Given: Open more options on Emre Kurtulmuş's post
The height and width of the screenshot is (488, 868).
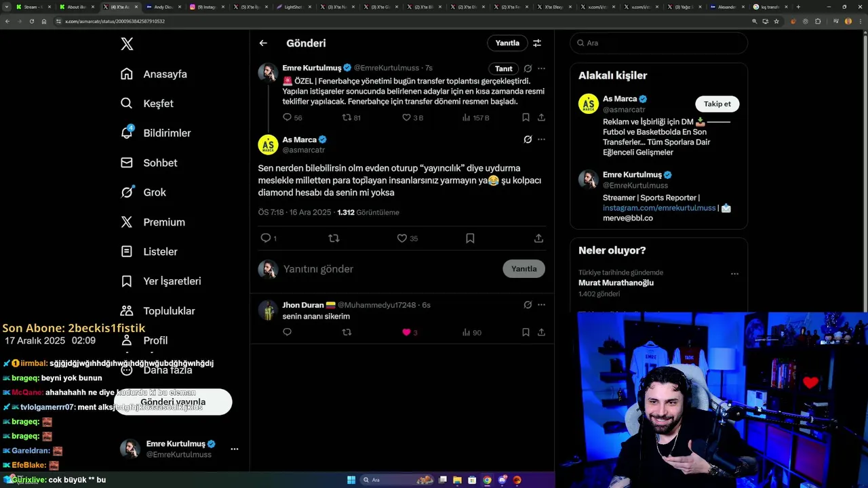Looking at the screenshot, I should click(x=541, y=68).
